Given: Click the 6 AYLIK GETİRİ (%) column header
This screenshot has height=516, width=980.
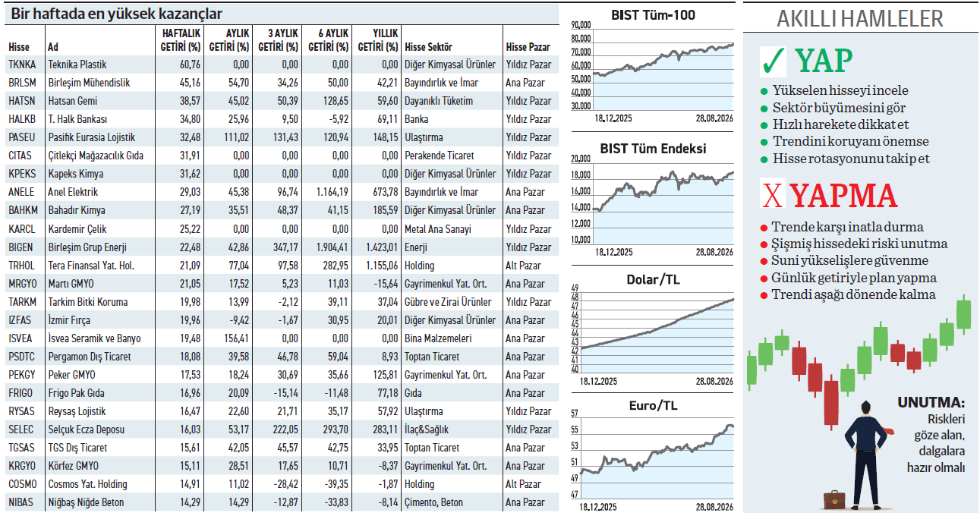Looking at the screenshot, I should 328,41.
